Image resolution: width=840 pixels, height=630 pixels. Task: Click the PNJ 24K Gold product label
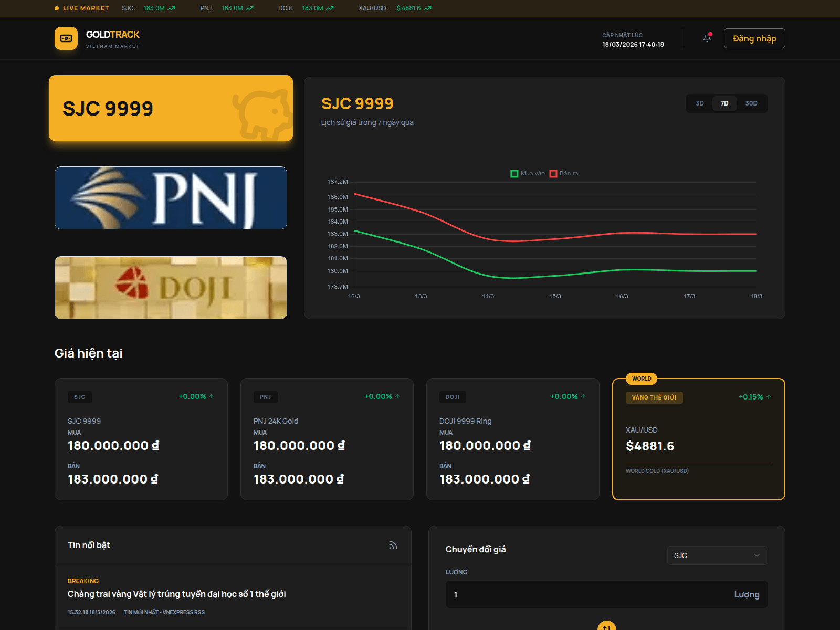[276, 421]
